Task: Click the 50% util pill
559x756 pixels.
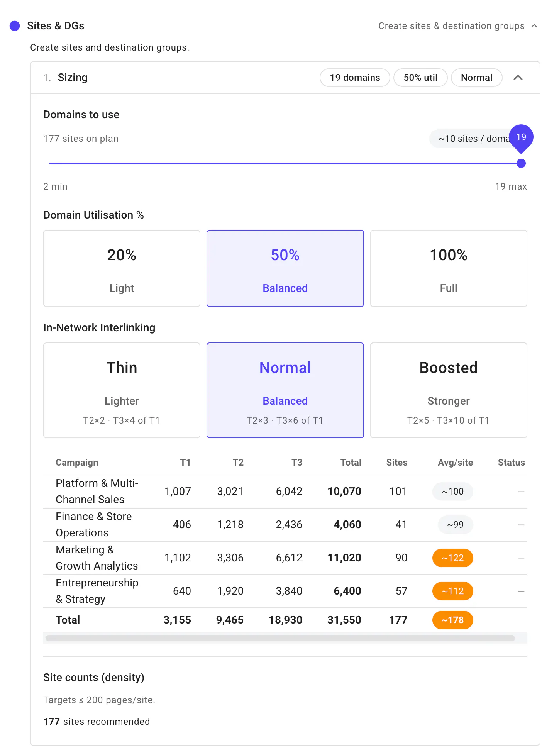Action: coord(420,78)
